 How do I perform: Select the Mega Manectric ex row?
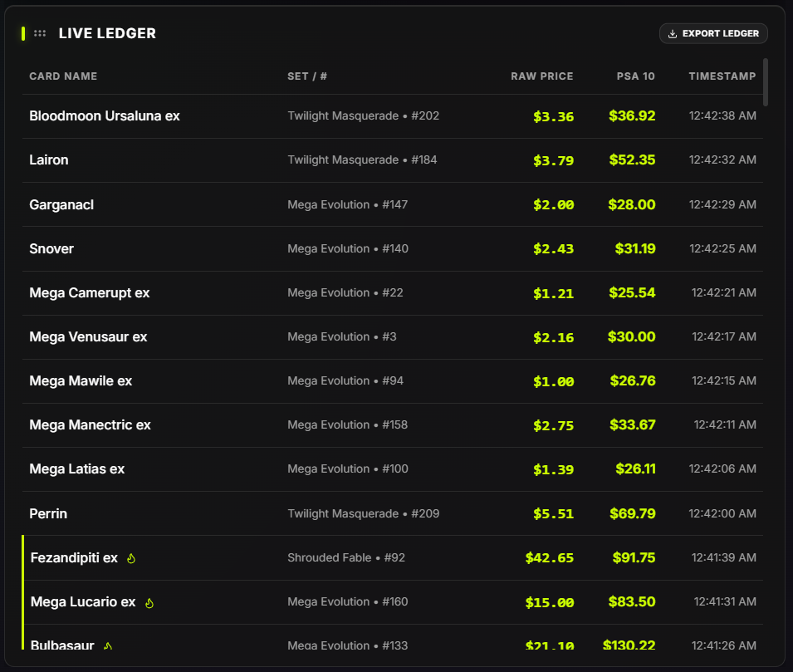coord(90,424)
